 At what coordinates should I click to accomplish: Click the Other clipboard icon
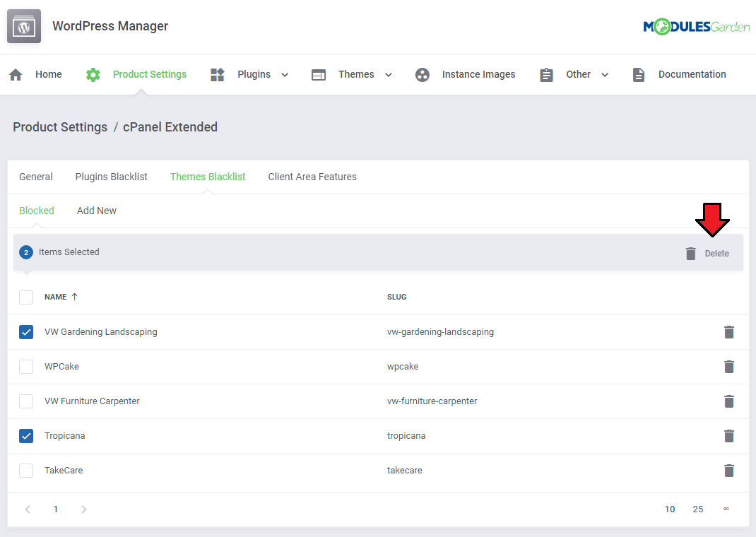(x=546, y=75)
